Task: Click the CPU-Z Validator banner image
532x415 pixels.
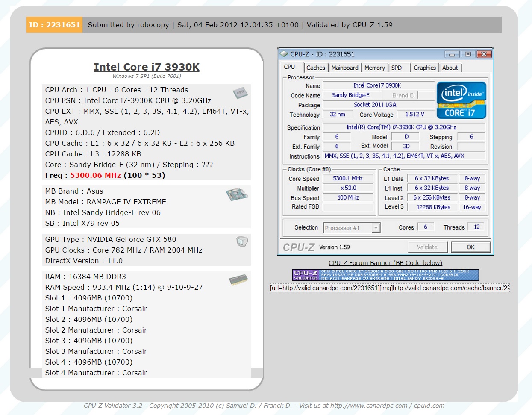Action: [x=385, y=275]
